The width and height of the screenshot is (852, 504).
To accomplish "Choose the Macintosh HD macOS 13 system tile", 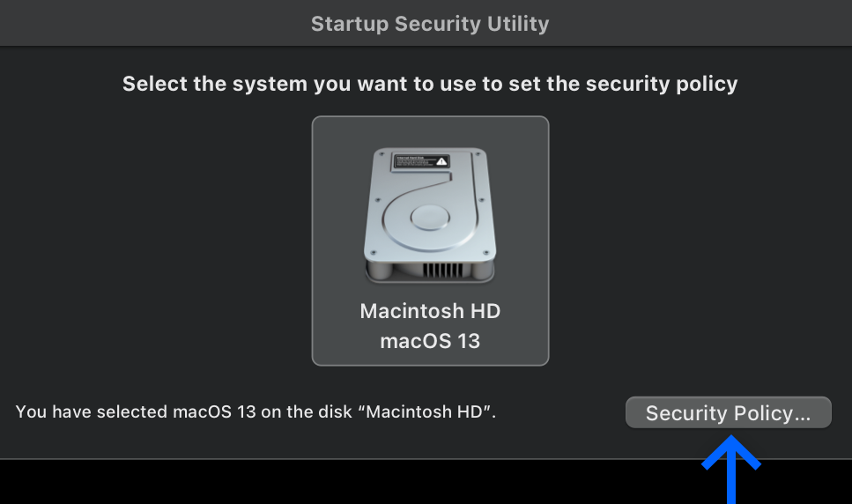I will point(430,241).
